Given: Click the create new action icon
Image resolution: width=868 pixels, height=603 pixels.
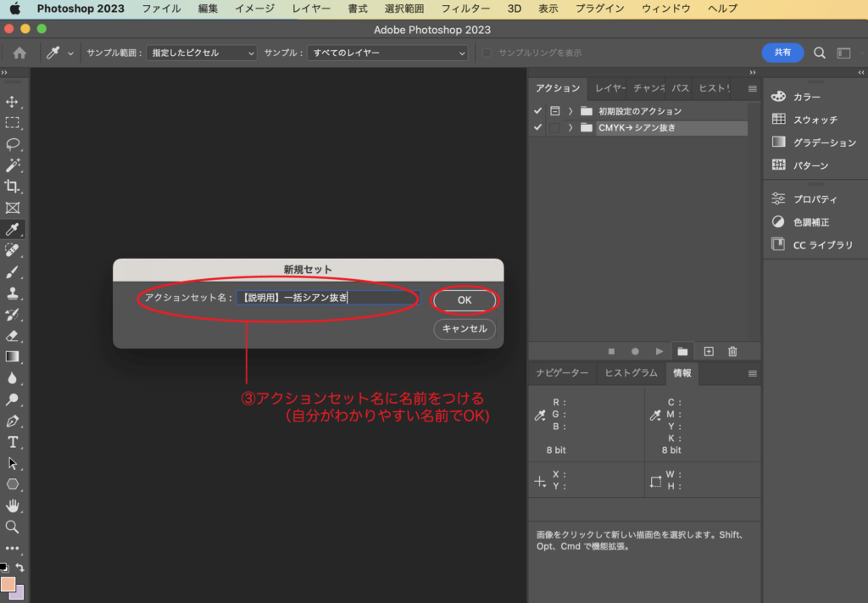Looking at the screenshot, I should tap(709, 352).
